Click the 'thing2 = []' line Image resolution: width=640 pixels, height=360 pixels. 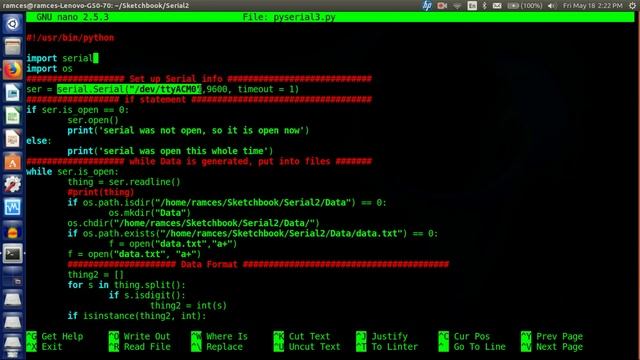[x=96, y=275]
